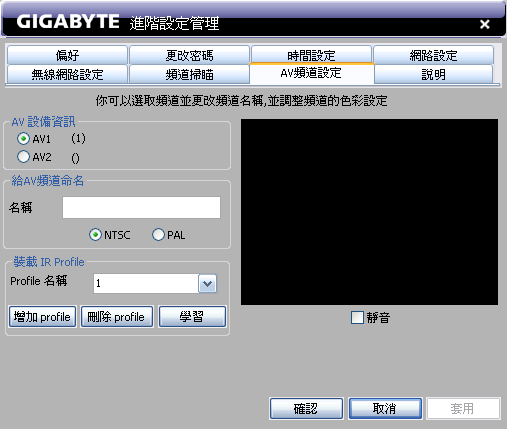Expand the Profile 名稱 dropdown arrow
The image size is (507, 429).
[x=208, y=284]
